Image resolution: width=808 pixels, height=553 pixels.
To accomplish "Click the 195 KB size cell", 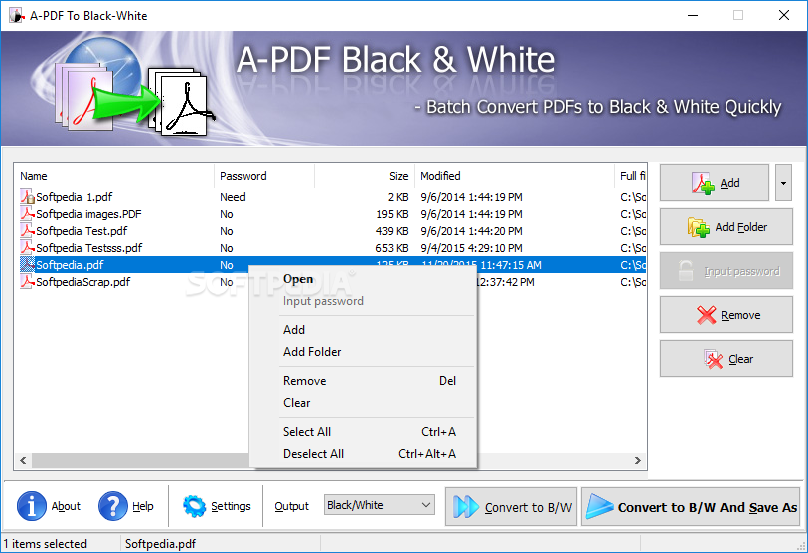I will (x=393, y=214).
